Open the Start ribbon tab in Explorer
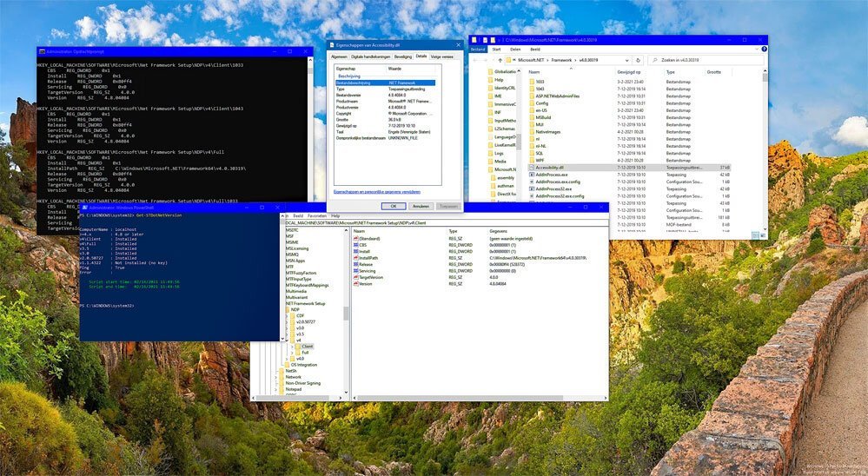This screenshot has width=868, height=476. (496, 50)
